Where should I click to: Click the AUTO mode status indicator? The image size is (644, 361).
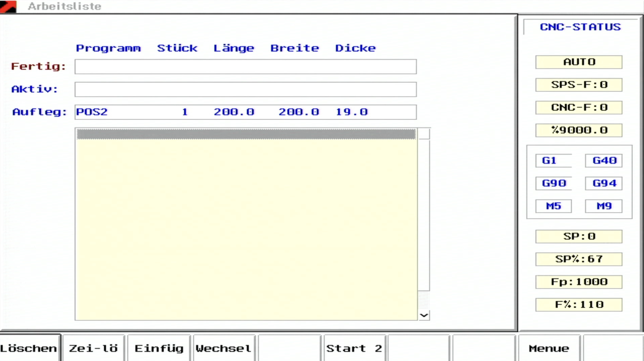click(x=579, y=62)
